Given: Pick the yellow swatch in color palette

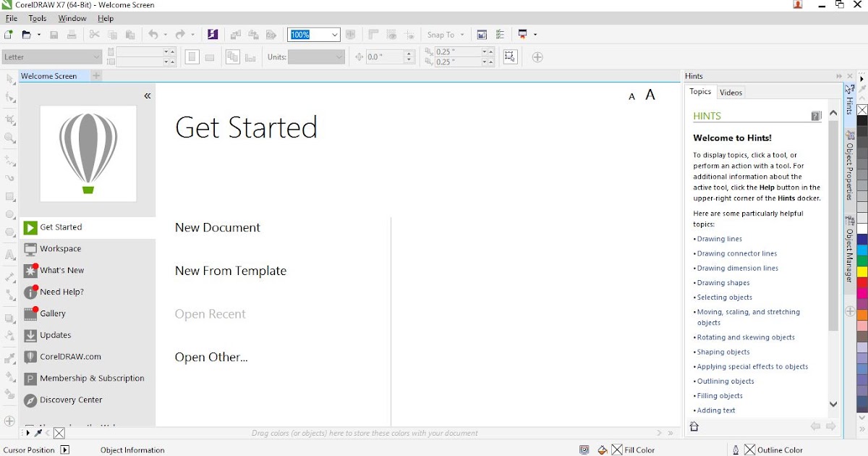Looking at the screenshot, I should pyautogui.click(x=862, y=271).
